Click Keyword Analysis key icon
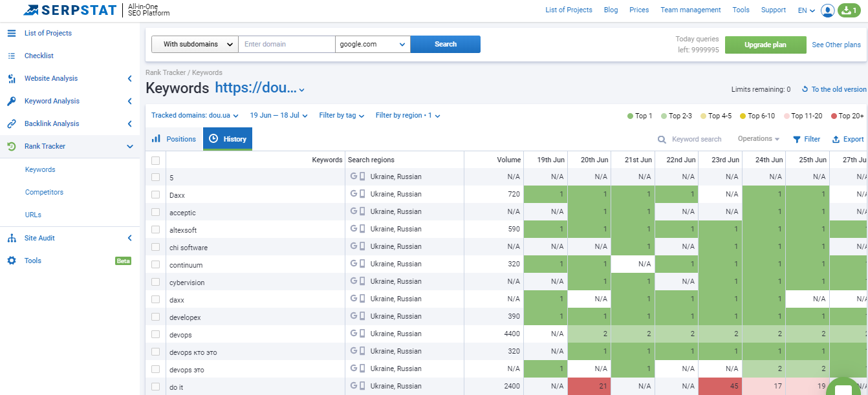The width and height of the screenshot is (868, 395). (12, 101)
